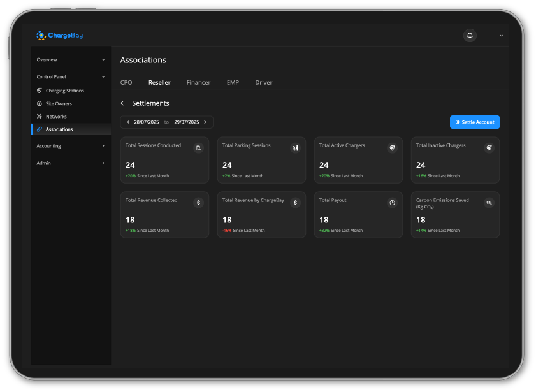This screenshot has width=536, height=392.
Task: Click the Total Parking Sessions card icon
Action: [x=296, y=148]
